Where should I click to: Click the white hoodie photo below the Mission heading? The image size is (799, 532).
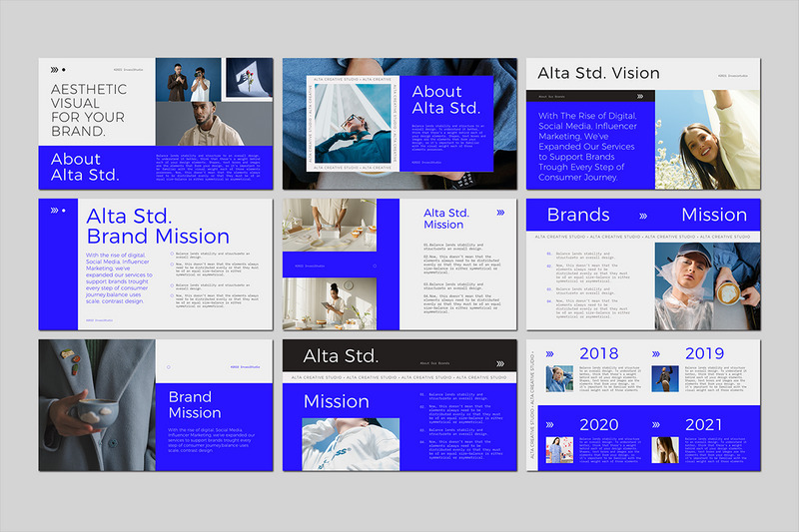pyautogui.click(x=352, y=444)
